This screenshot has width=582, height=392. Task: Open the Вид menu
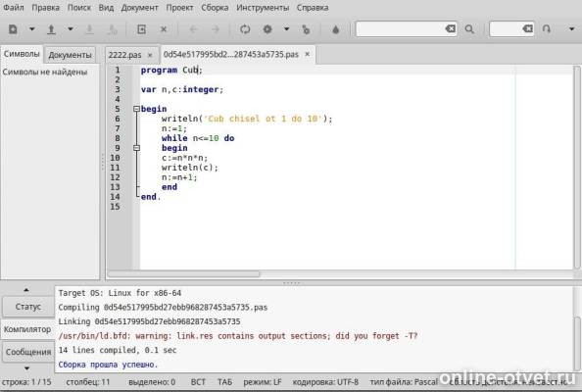[106, 8]
